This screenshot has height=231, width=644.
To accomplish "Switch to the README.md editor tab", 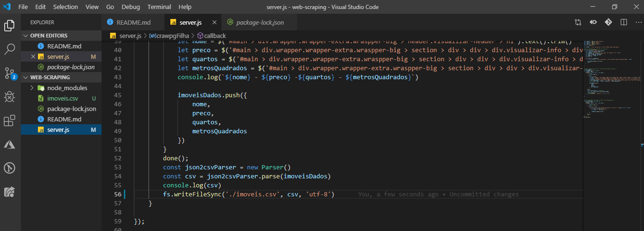I will pyautogui.click(x=133, y=22).
